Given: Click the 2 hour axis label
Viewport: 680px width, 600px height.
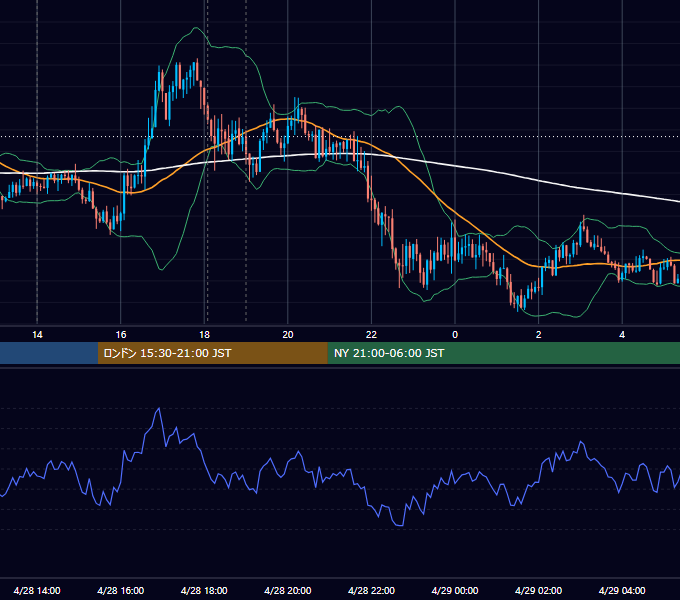Looking at the screenshot, I should [x=539, y=335].
